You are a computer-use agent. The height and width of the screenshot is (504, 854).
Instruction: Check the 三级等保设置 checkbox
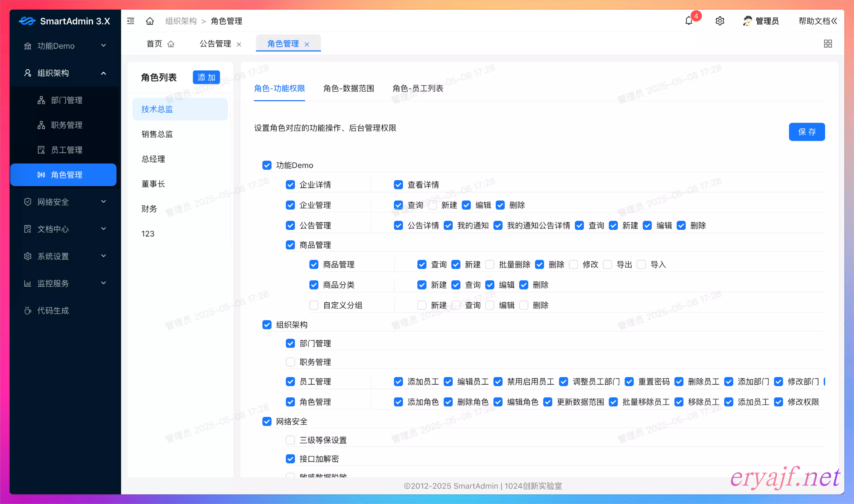point(290,440)
